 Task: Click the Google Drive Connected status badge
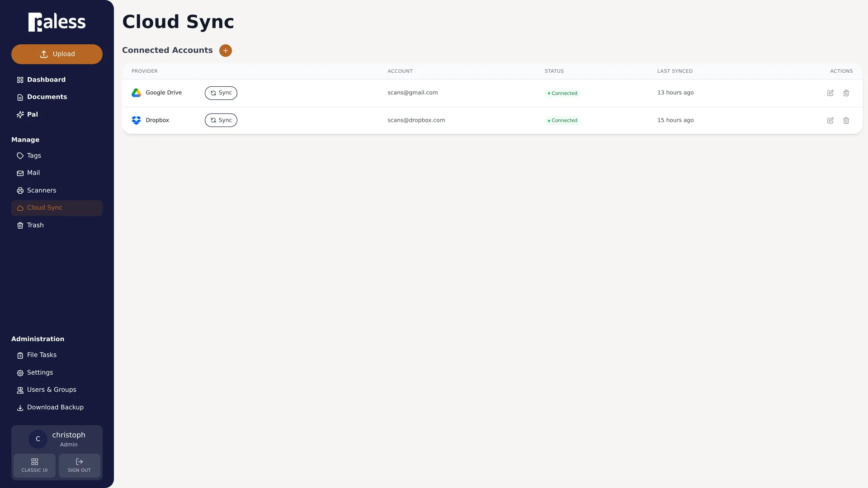[x=562, y=94]
